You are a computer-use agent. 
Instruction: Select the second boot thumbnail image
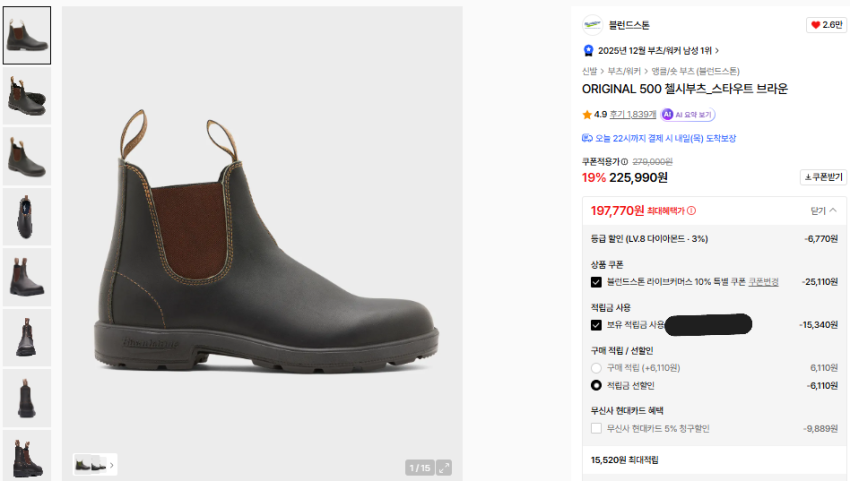click(x=26, y=96)
